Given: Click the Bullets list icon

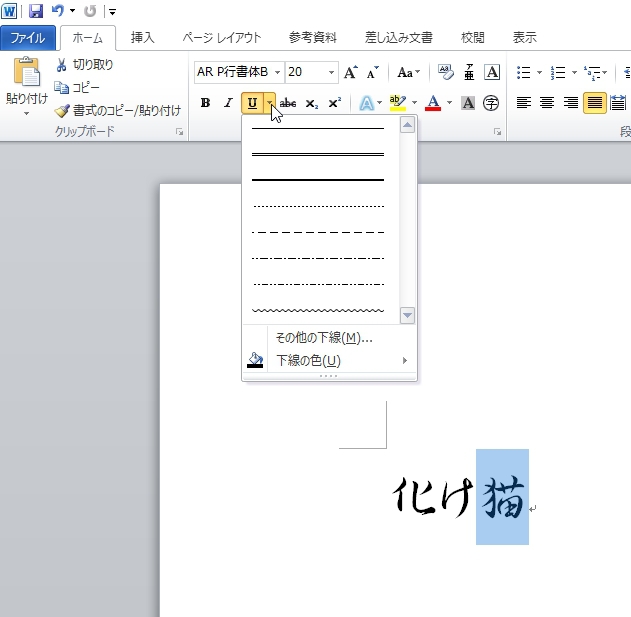Looking at the screenshot, I should point(524,72).
